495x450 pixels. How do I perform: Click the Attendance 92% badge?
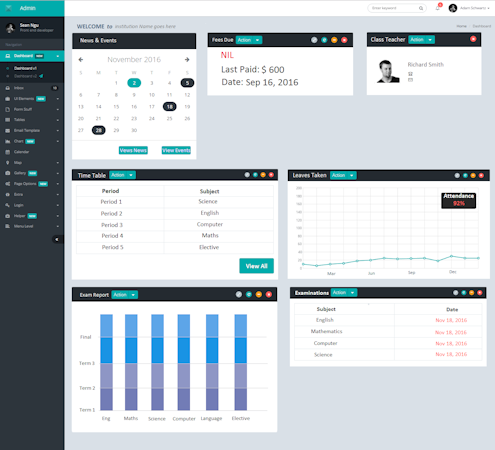(459, 200)
